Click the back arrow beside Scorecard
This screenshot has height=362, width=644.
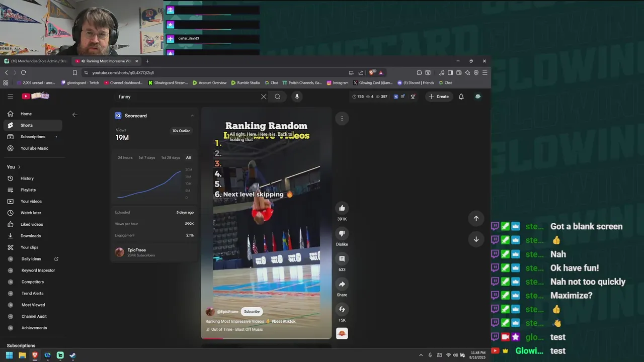[74, 115]
